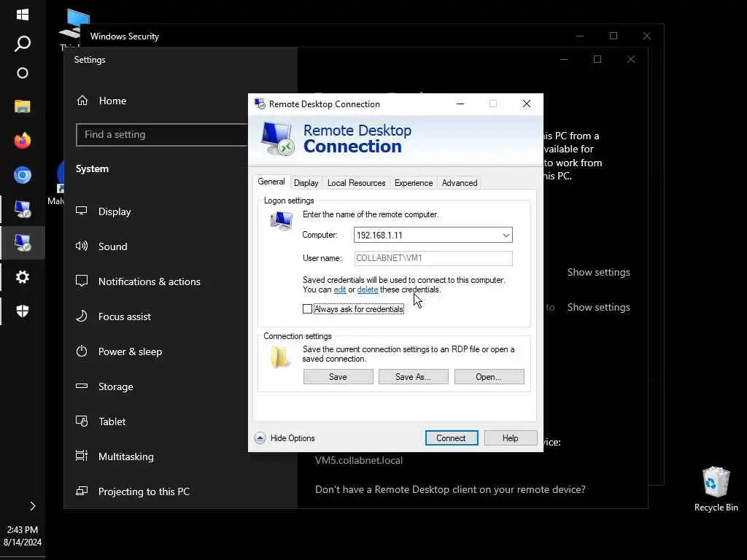Open Cortana circle icon on taskbar
Image resolution: width=747 pixels, height=560 pixels.
click(23, 73)
